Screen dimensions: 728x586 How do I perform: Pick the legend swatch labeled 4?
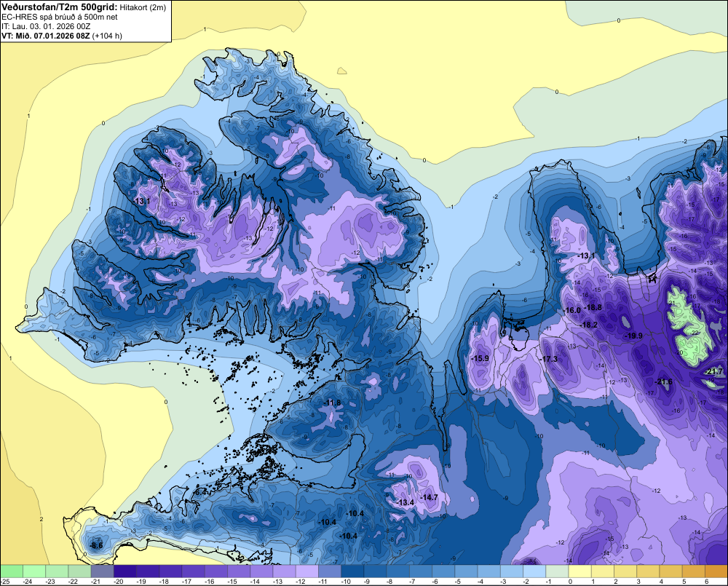[x=671, y=571]
